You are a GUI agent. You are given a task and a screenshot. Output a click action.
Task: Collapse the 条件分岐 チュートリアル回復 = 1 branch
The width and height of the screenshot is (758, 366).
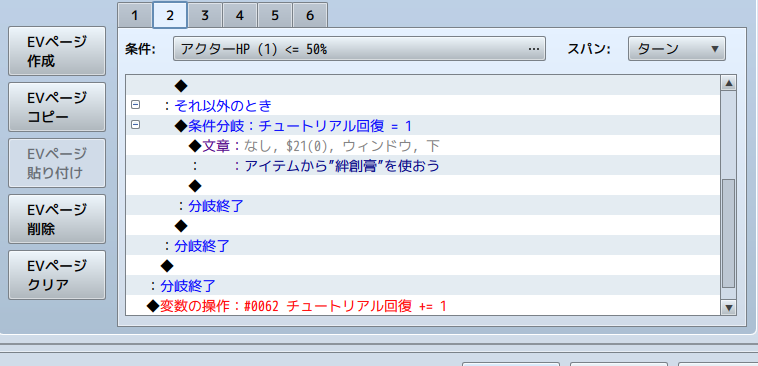click(136, 125)
